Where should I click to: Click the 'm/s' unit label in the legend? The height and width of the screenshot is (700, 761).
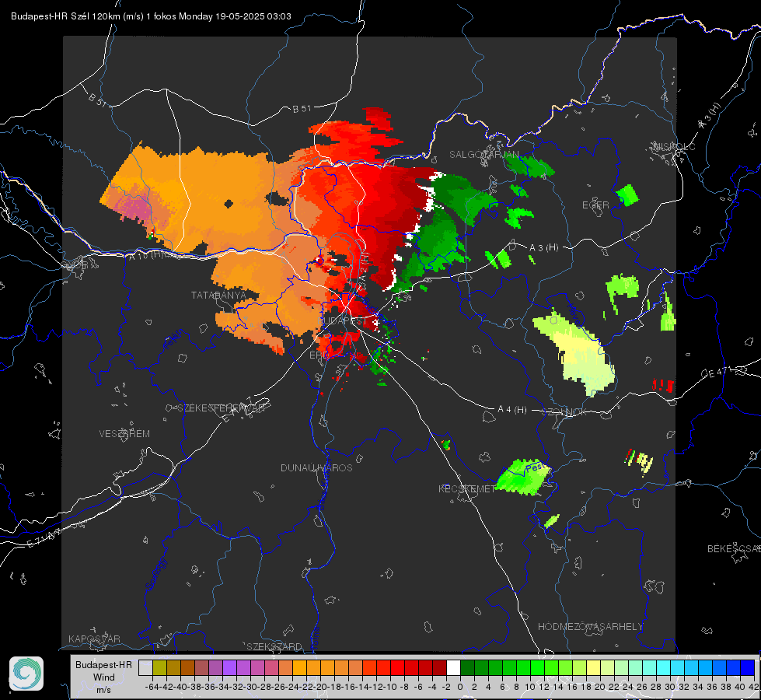tap(103, 690)
